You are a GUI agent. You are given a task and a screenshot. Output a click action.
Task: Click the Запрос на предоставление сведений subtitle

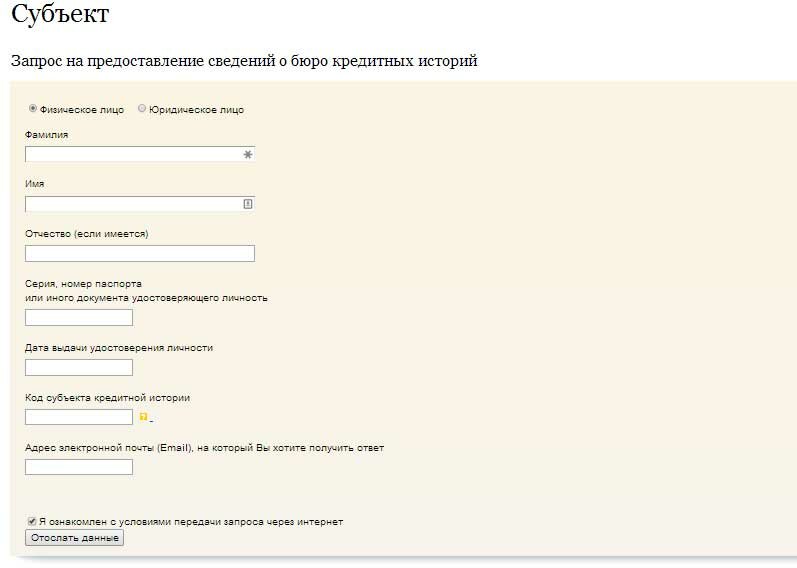[x=244, y=61]
